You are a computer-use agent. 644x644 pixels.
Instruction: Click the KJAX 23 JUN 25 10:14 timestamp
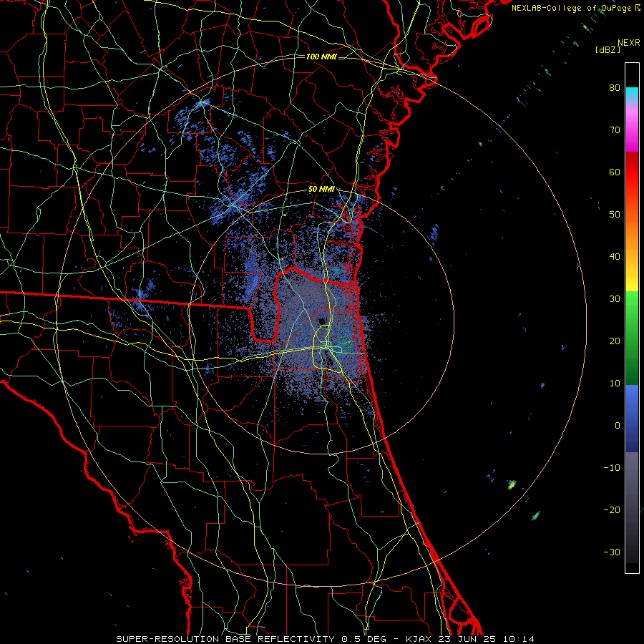click(470, 639)
